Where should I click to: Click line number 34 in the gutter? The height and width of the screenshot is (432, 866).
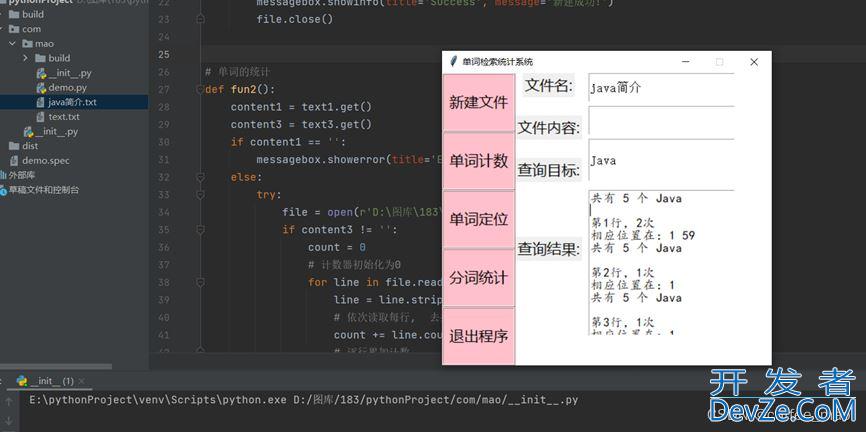[163, 212]
